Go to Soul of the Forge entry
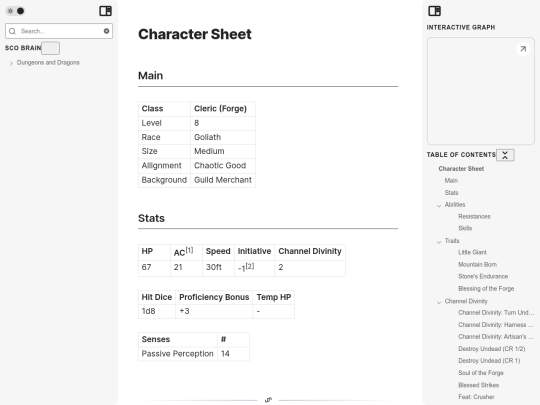 [x=481, y=373]
